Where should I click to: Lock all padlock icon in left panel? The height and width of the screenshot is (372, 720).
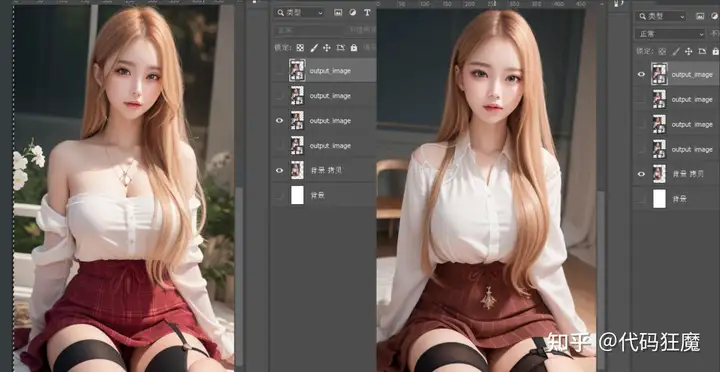coord(354,48)
